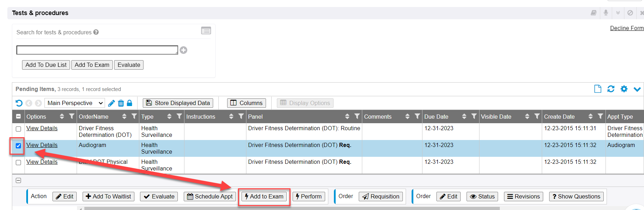Click the Columns toolbar button

(246, 103)
